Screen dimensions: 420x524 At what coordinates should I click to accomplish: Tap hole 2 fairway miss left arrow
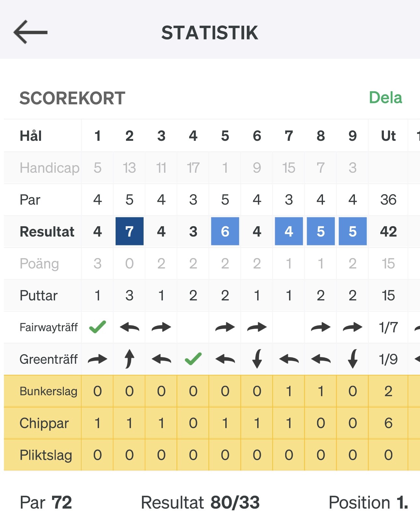click(x=129, y=327)
